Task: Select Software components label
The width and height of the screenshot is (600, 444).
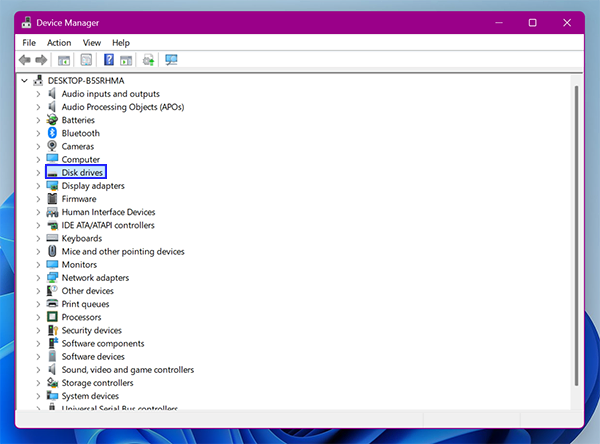Action: [x=103, y=343]
